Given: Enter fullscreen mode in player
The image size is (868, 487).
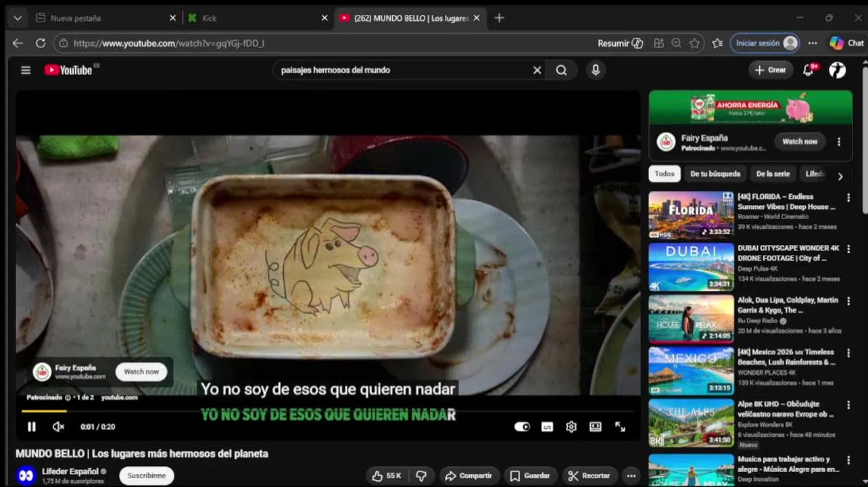Looking at the screenshot, I should coord(620,427).
